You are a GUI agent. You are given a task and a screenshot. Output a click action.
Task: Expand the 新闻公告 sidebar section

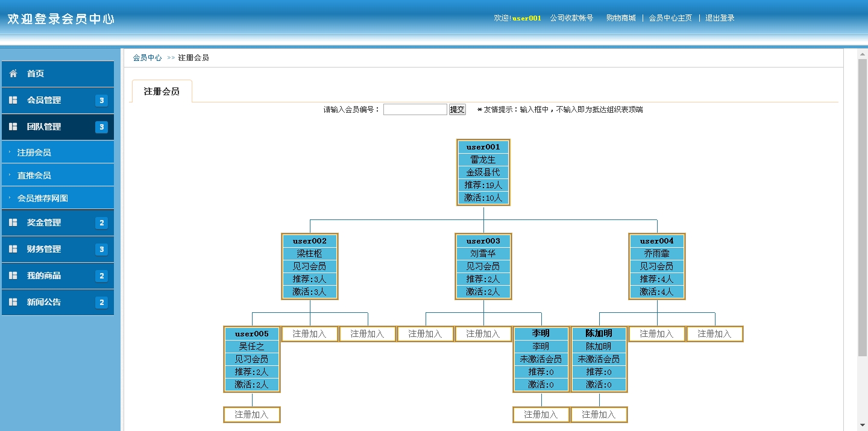click(58, 302)
